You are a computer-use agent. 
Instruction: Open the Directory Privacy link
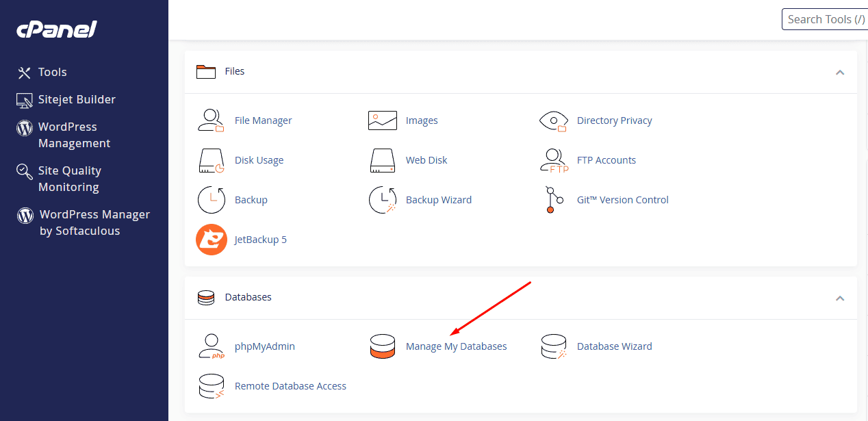pos(614,120)
